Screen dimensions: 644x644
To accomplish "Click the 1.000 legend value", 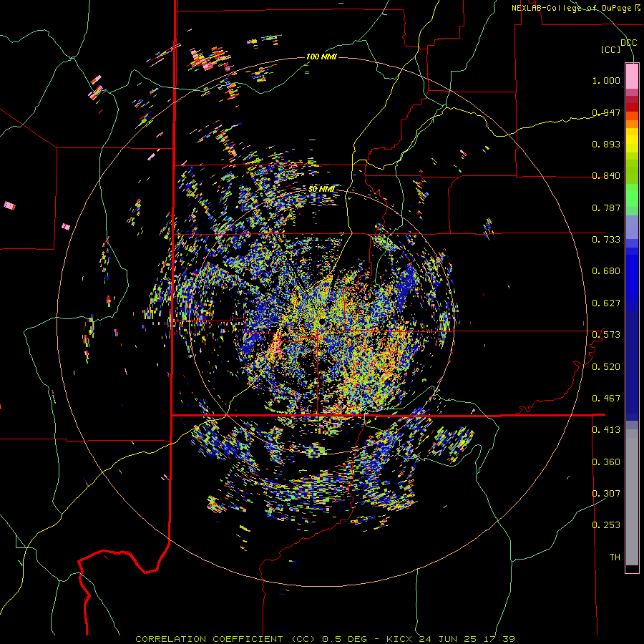I will pyautogui.click(x=606, y=80).
